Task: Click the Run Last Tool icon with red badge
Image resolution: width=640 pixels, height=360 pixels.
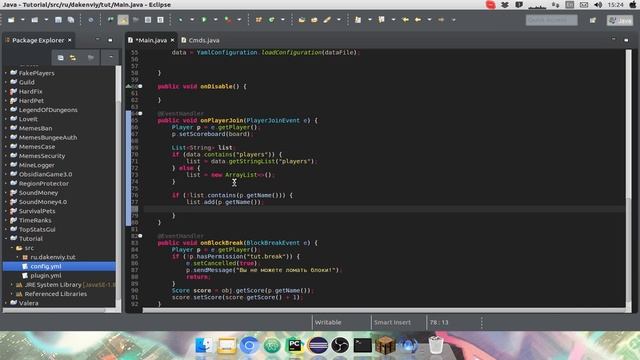Action: pyautogui.click(x=228, y=20)
